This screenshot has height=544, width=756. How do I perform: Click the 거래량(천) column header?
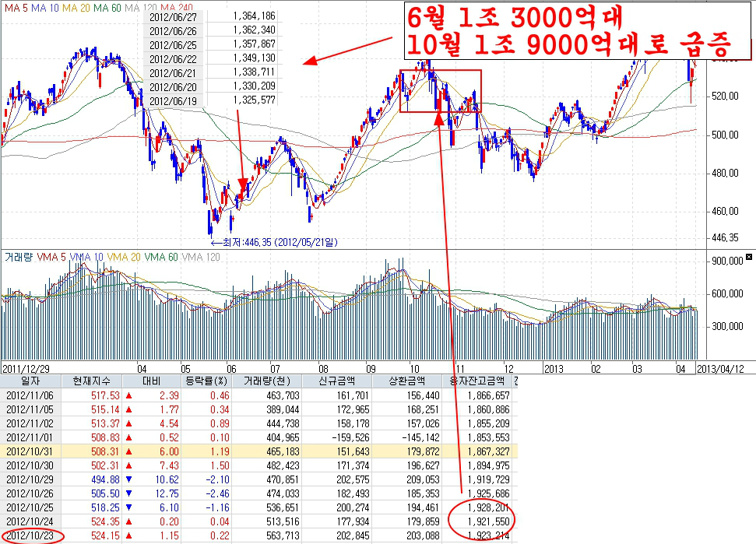[x=266, y=381]
